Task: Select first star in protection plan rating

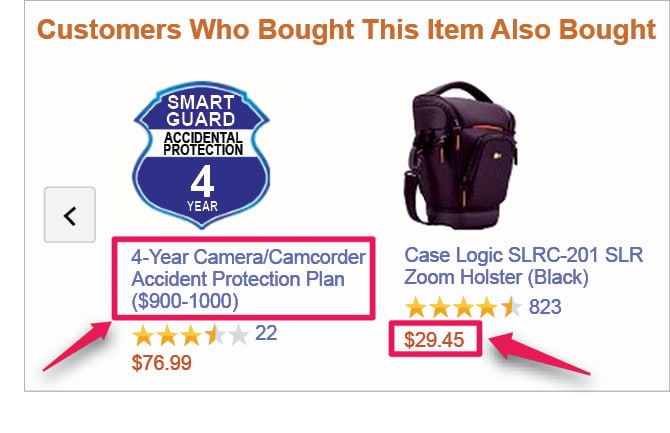Action: pyautogui.click(x=143, y=335)
